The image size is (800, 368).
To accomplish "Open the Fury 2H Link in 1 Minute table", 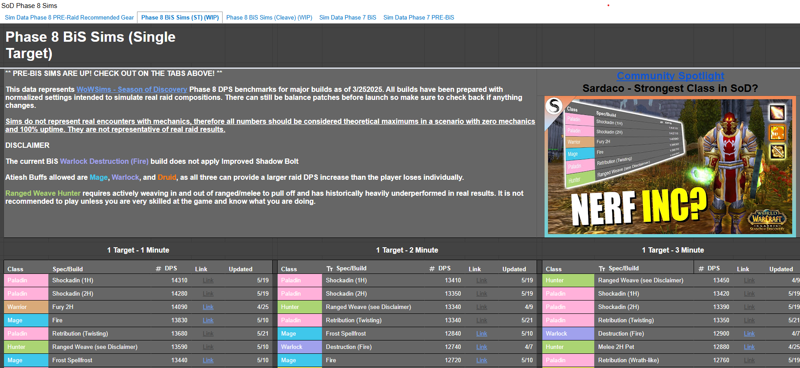I will point(208,307).
